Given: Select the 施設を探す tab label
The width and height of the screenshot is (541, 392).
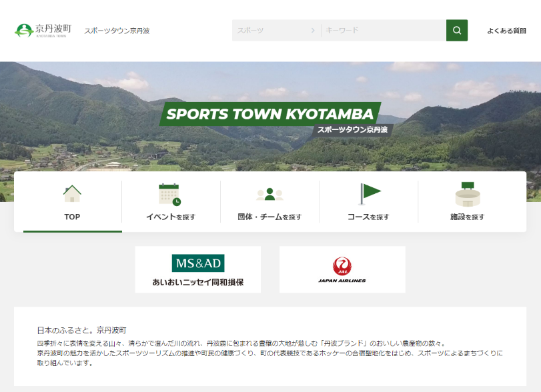Looking at the screenshot, I should (467, 217).
